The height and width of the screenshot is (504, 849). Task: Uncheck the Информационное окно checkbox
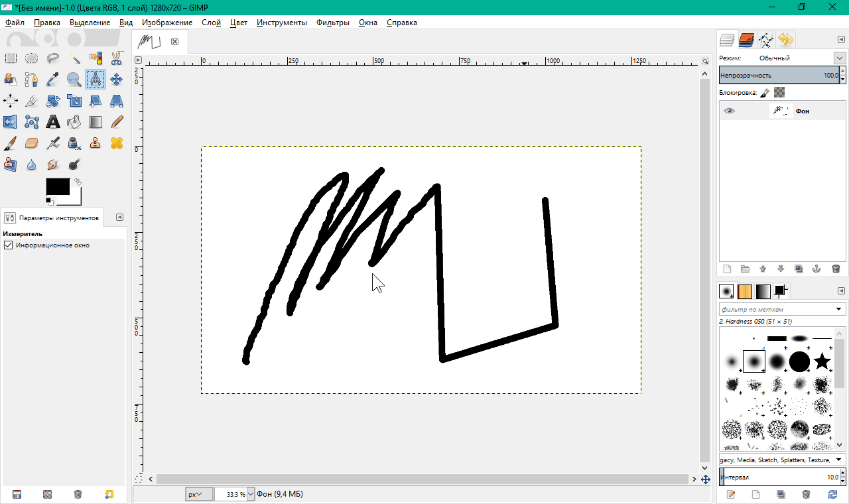[9, 245]
